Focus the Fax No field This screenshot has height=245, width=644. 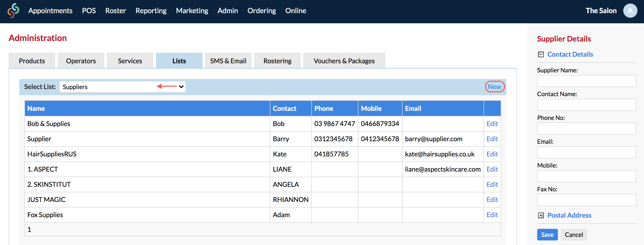coord(587,200)
